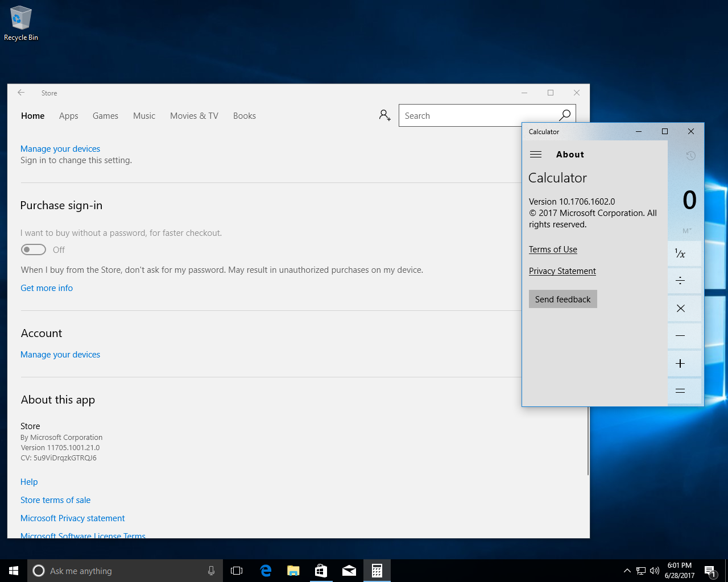Switch to the Calculator taskbar icon

click(377, 571)
